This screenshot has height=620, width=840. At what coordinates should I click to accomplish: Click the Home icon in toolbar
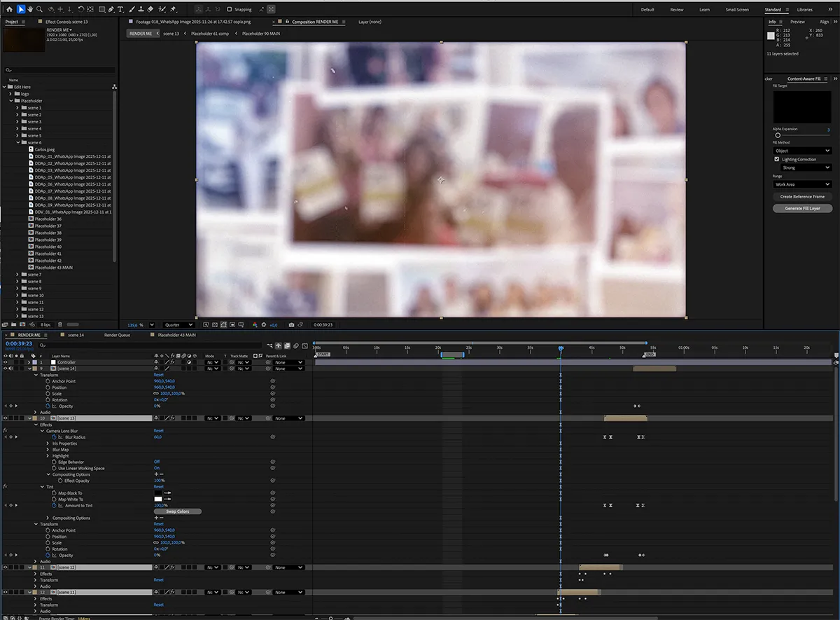(x=10, y=10)
